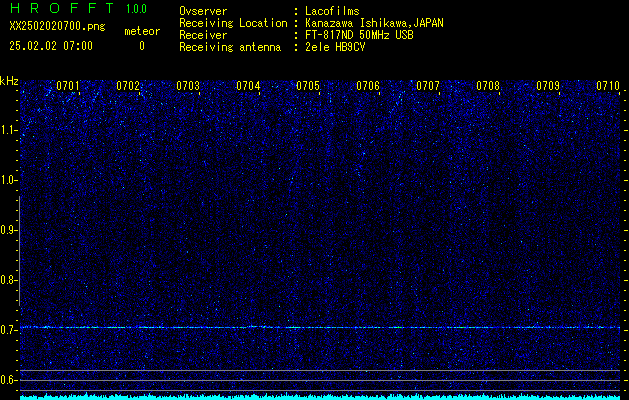This screenshot has height=400, width=629.
Task: Click the gray vertical range bar beside the axis
Action: point(19,251)
